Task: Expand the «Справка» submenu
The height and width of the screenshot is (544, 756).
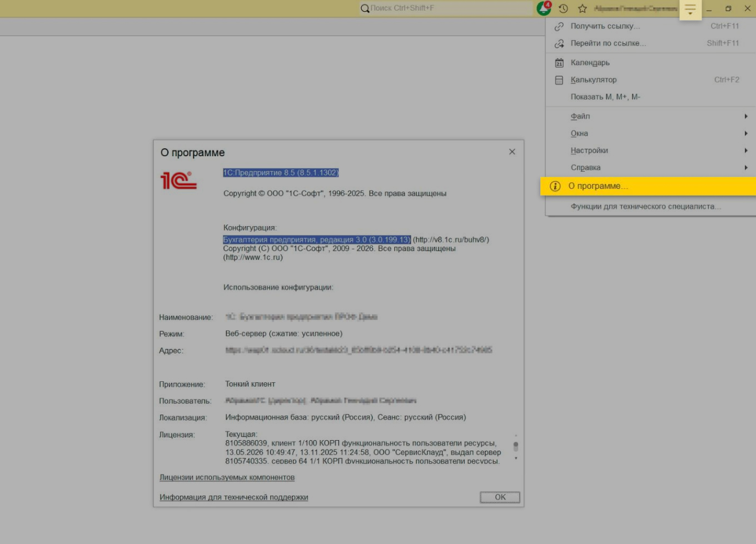Action: tap(650, 168)
